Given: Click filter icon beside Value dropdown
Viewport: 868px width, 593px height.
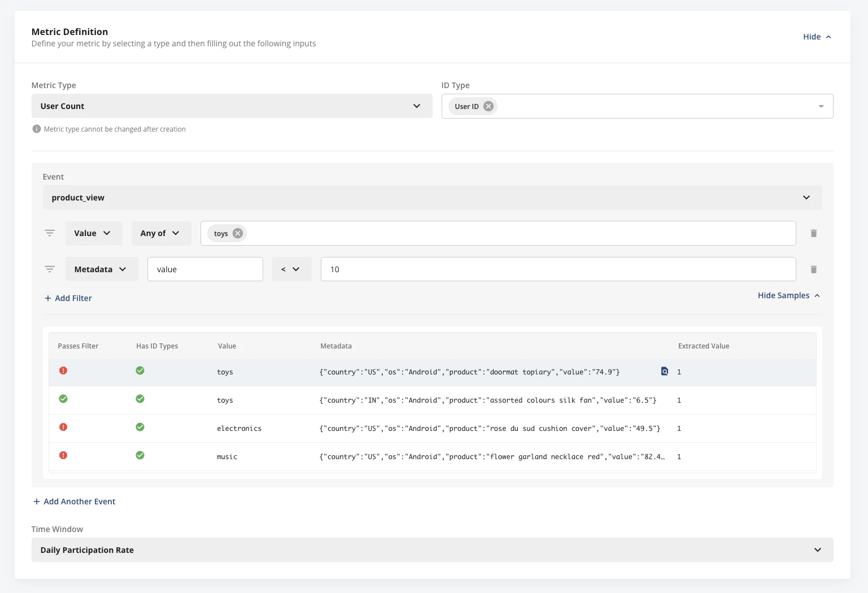Looking at the screenshot, I should [x=50, y=233].
